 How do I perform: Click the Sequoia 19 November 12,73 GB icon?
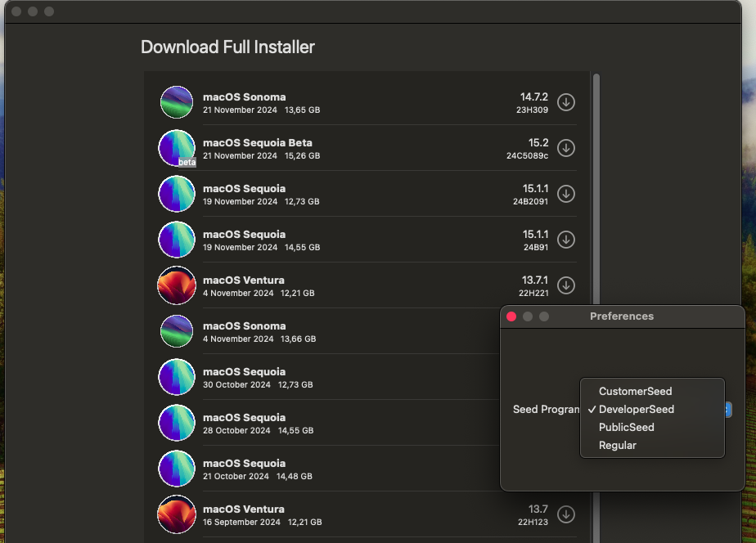coord(177,194)
